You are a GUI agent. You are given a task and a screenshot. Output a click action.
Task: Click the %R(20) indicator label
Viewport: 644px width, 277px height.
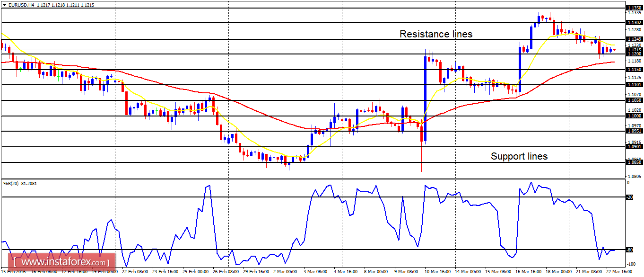point(12,183)
